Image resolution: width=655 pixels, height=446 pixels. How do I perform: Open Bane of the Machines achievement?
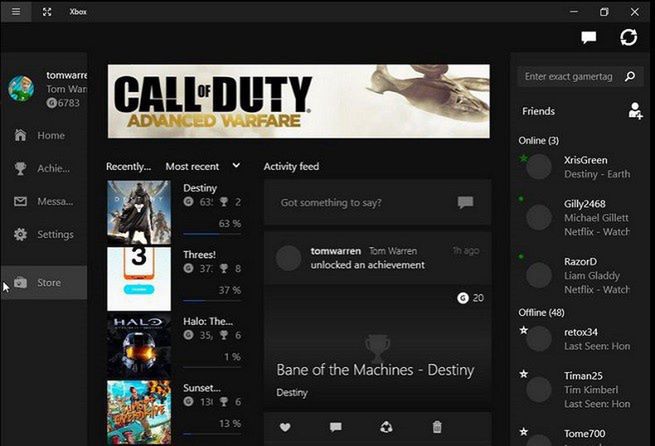[x=375, y=370]
